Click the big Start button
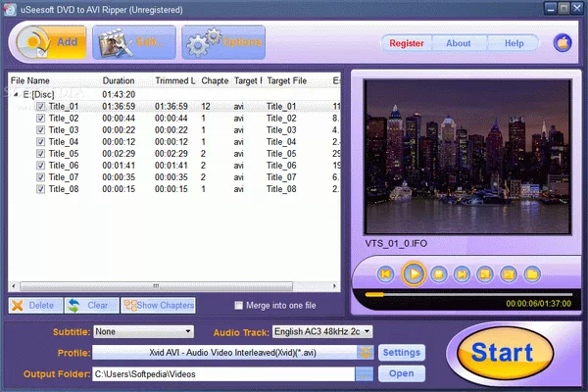 (x=502, y=351)
